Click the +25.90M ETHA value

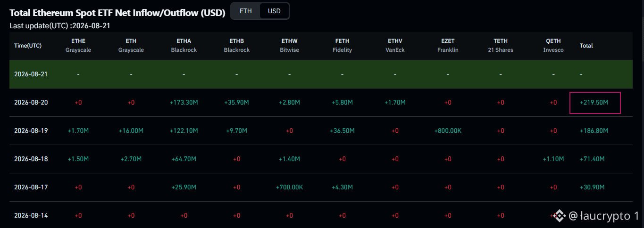click(x=184, y=187)
